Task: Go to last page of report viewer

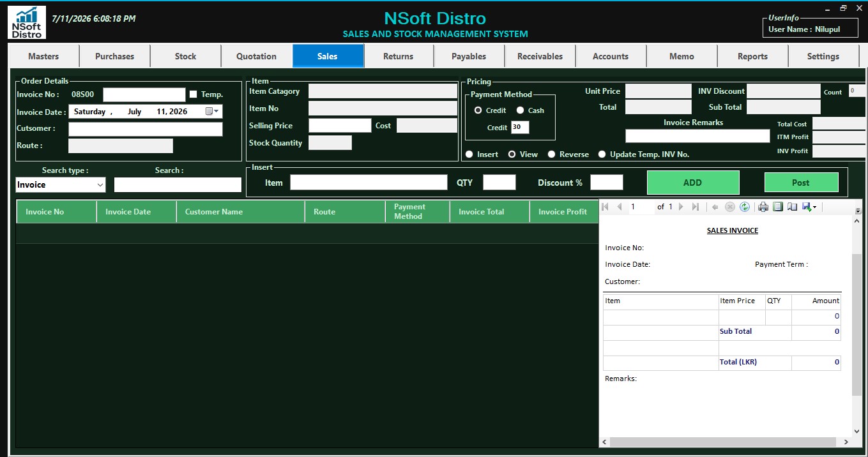Action: click(x=695, y=207)
